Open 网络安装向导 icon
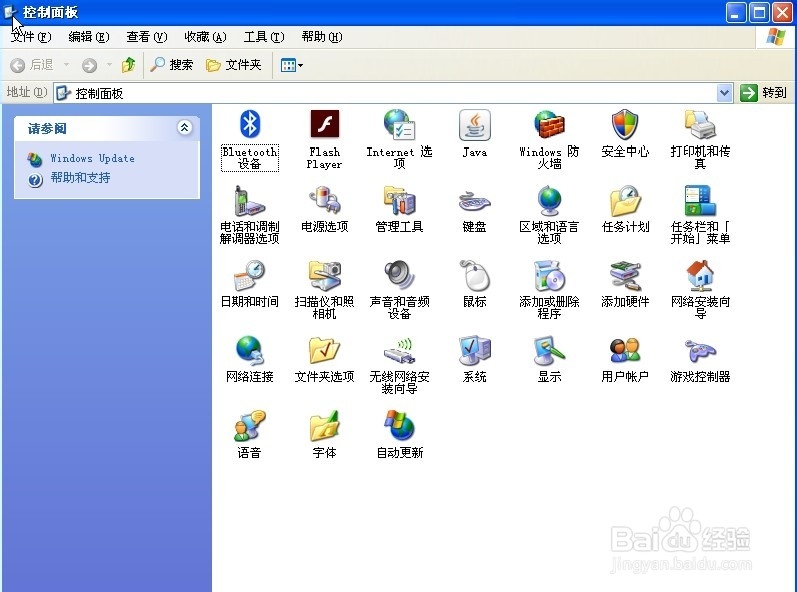 tap(700, 275)
